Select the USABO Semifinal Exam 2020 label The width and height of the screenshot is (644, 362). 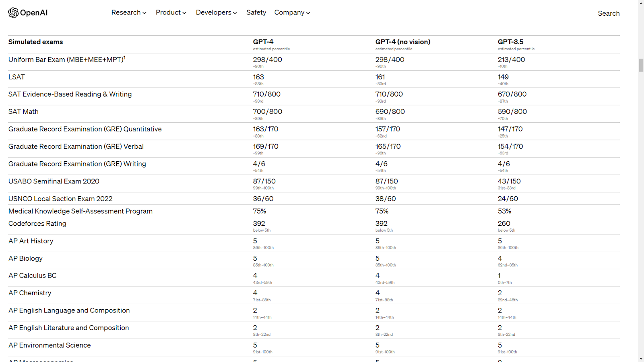pos(54,181)
